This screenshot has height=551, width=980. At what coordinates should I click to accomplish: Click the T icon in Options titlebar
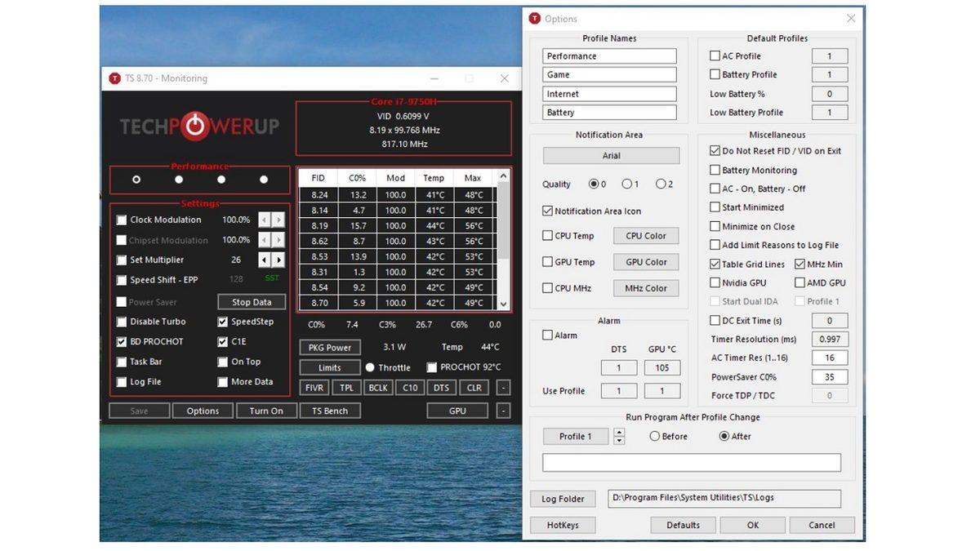(535, 18)
